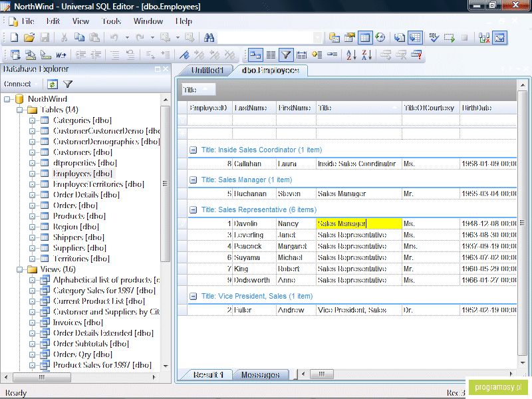The height and width of the screenshot is (399, 532).
Task: Click the disconnect database icon with red X
Action: tap(484, 37)
